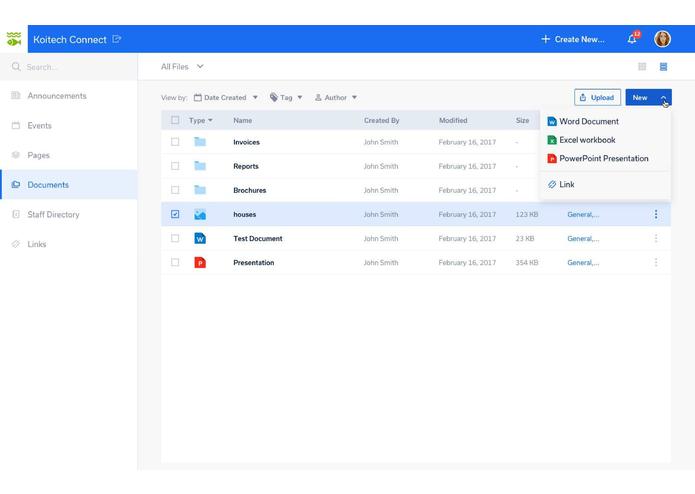Click Create New in header
Viewport: 695px width, 494px height.
[573, 39]
